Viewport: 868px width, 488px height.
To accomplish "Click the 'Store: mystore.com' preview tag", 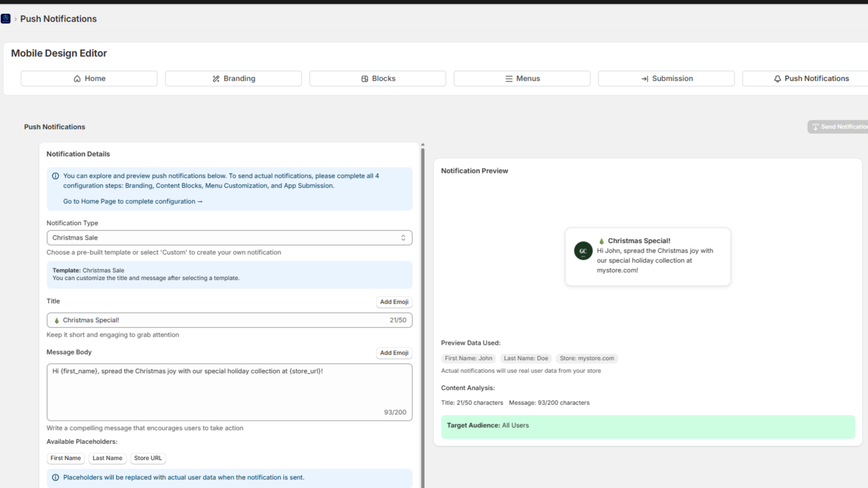I will [587, 358].
